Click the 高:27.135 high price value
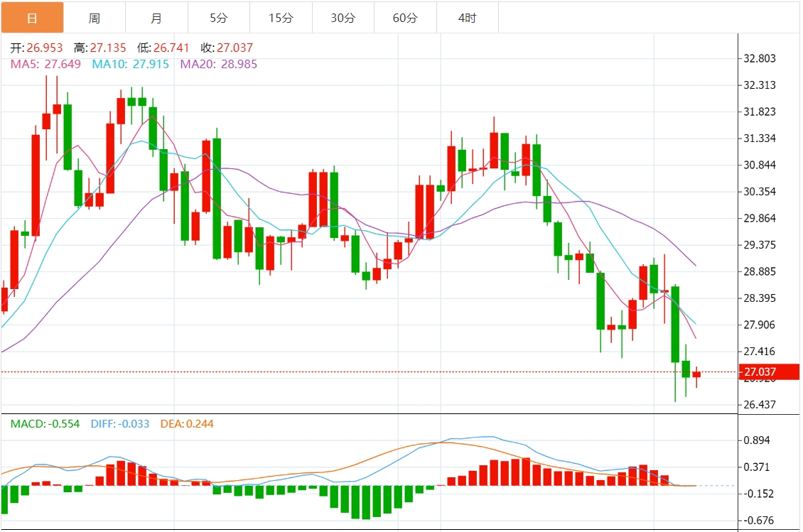The height and width of the screenshot is (532, 803). click(x=100, y=48)
